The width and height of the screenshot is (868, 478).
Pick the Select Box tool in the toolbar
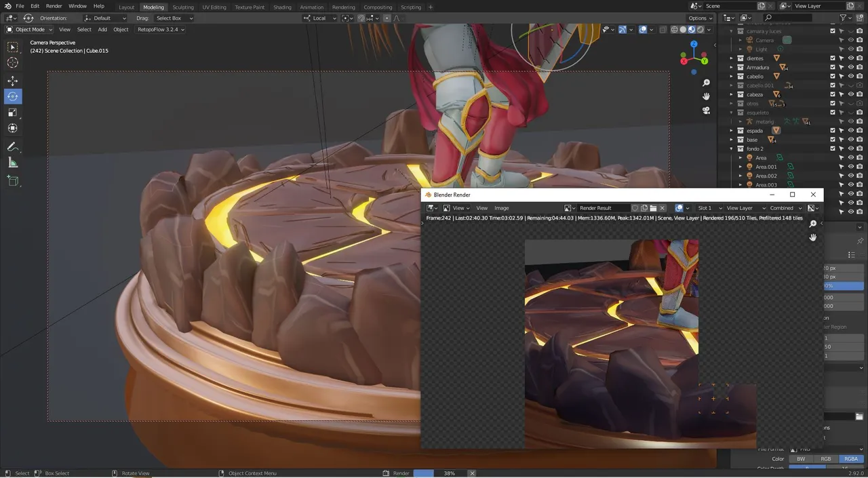click(13, 47)
